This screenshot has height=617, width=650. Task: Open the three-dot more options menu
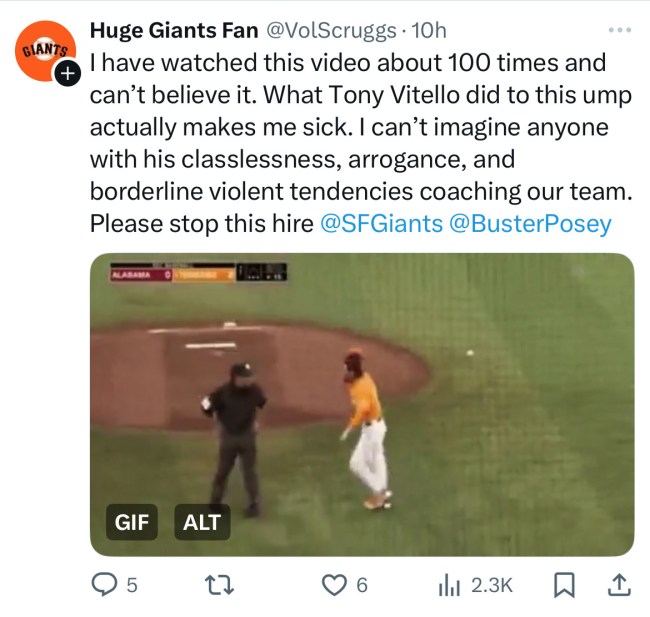(x=621, y=30)
